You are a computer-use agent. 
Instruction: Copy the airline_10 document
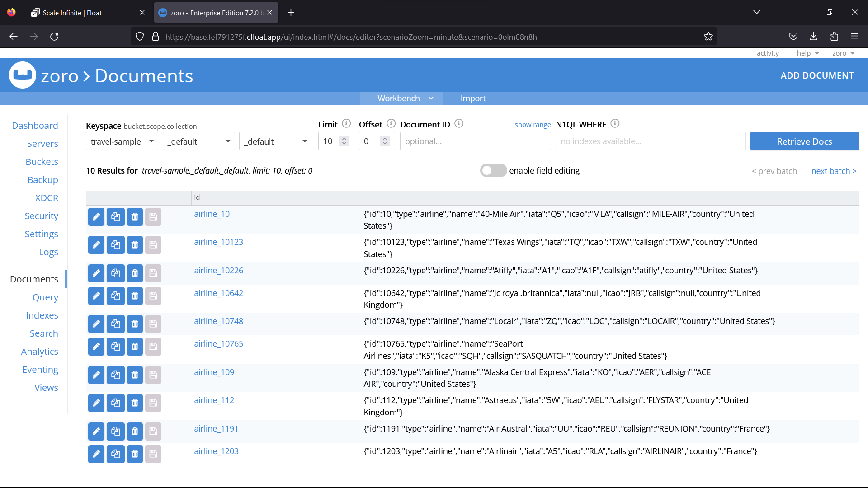[116, 217]
